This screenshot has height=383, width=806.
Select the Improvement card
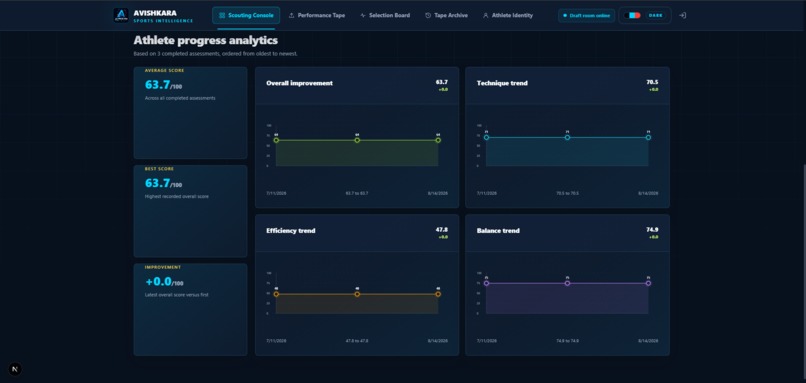click(190, 309)
